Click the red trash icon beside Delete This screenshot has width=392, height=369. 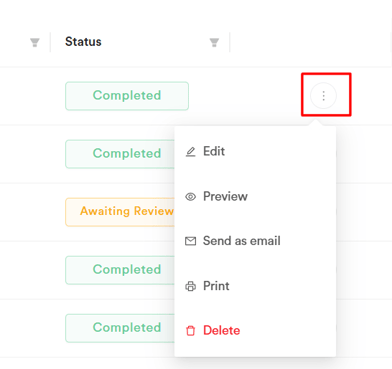click(190, 331)
